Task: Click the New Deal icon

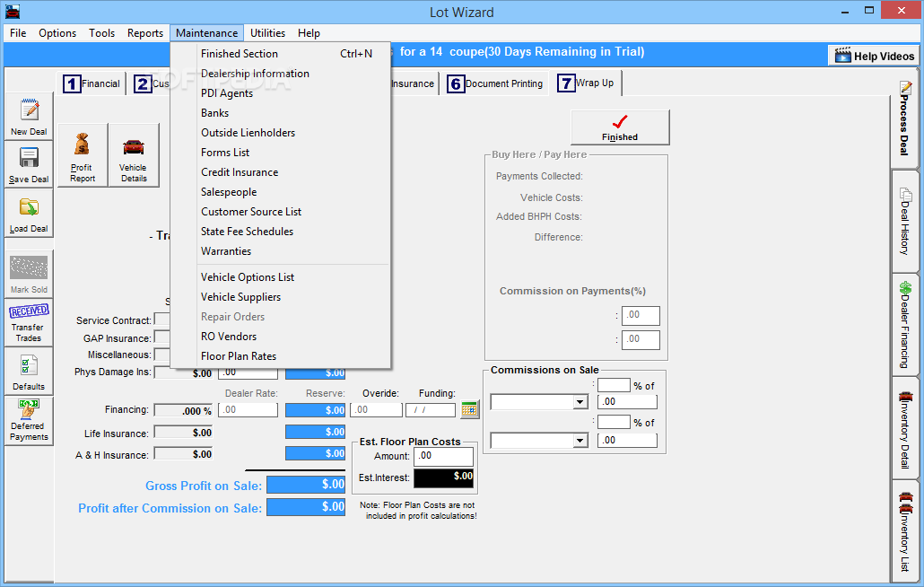Action: pos(29,110)
